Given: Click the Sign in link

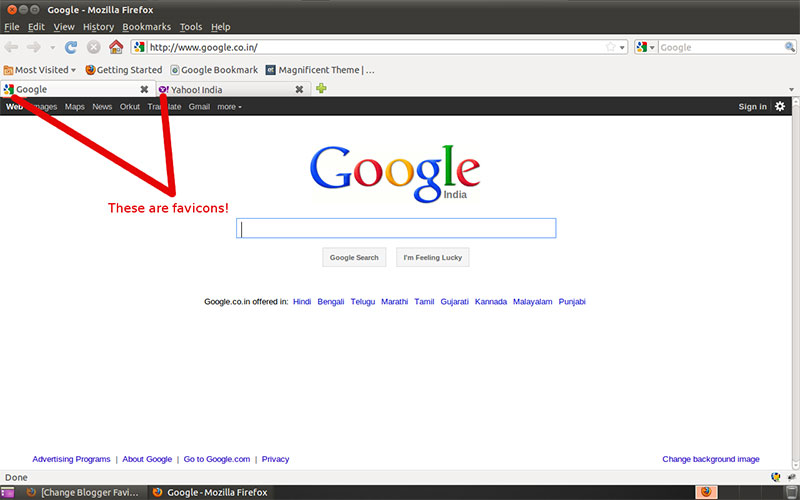Looking at the screenshot, I should (x=752, y=107).
